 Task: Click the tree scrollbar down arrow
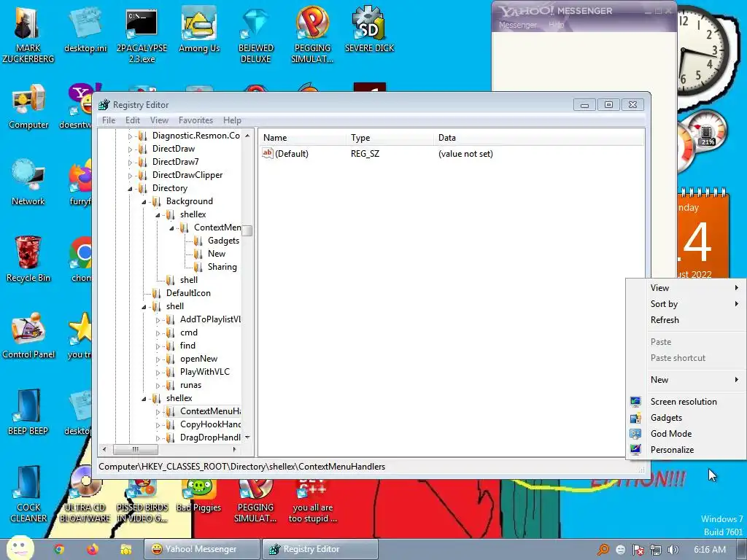[247, 437]
